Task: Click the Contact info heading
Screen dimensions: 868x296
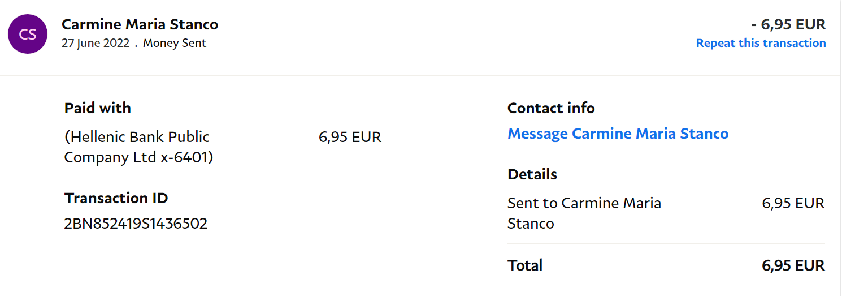Action: [551, 108]
